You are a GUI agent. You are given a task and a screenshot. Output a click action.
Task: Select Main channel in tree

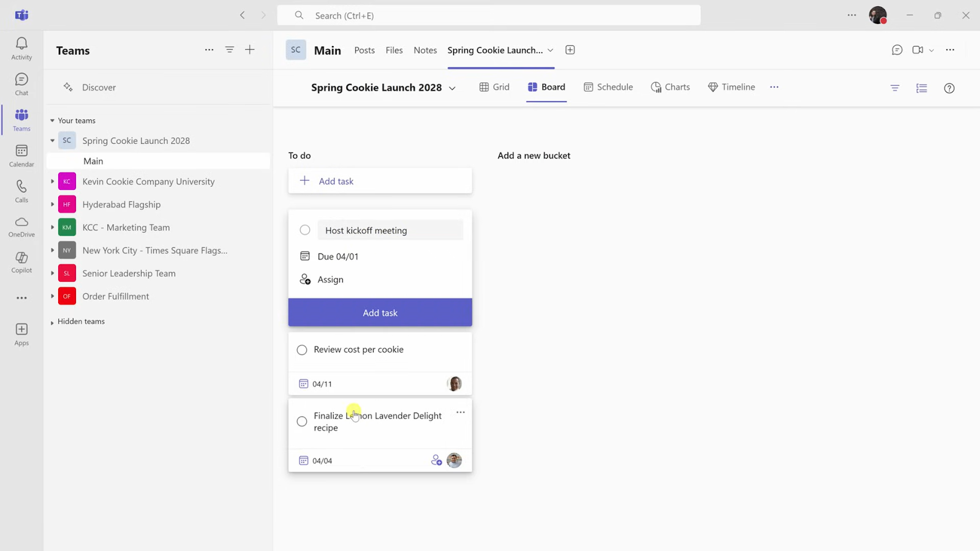(x=158, y=161)
